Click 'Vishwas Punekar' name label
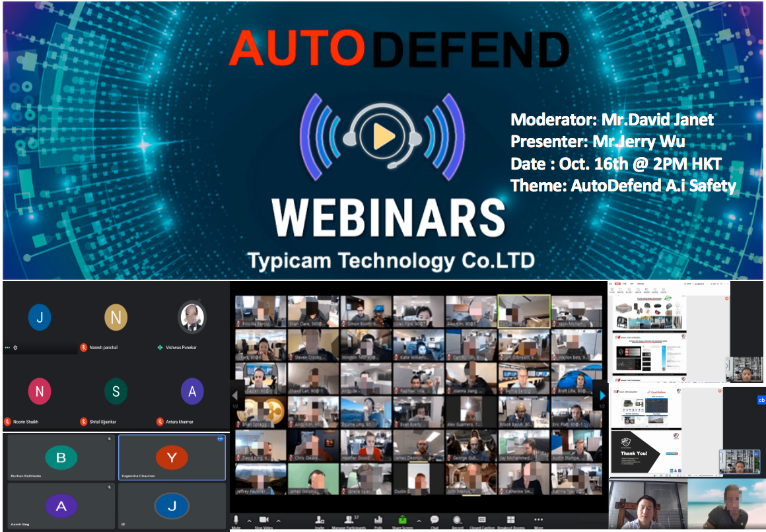 point(181,347)
